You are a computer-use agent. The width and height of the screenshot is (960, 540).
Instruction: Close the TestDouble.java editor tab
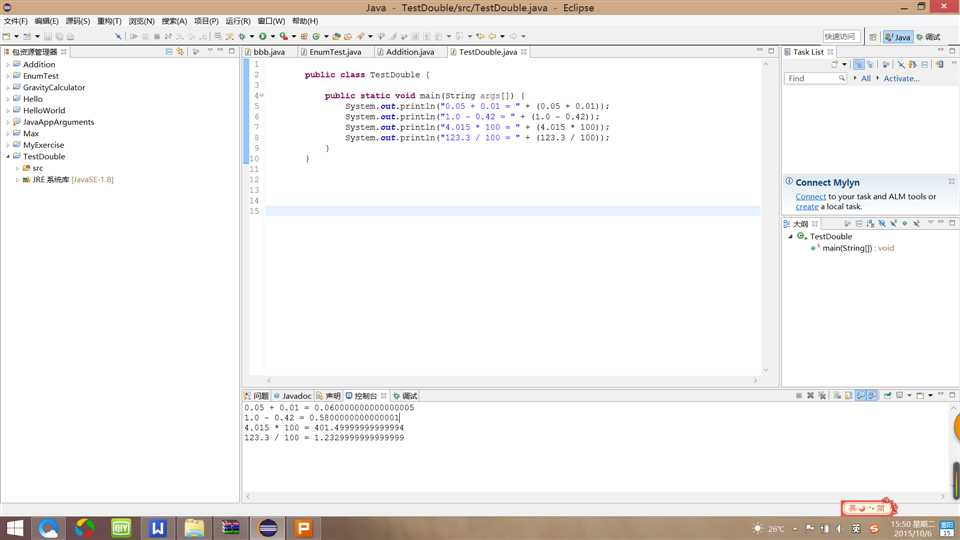[524, 52]
